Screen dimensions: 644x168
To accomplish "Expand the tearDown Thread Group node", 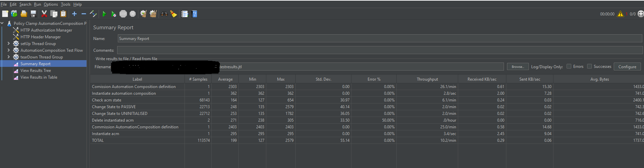I will (x=9, y=57).
